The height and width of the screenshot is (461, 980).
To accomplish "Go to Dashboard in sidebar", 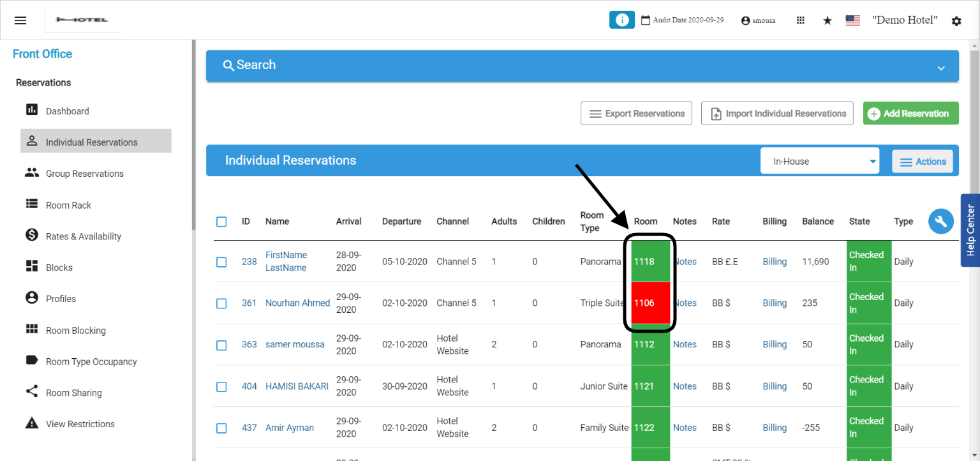I will (x=68, y=111).
